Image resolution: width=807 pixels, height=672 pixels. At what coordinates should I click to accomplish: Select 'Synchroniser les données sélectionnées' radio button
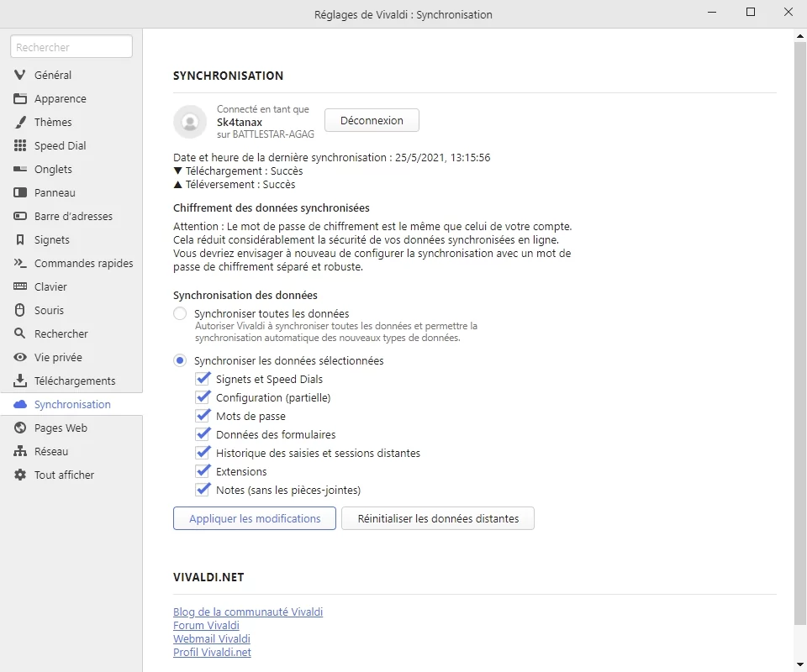pos(180,361)
